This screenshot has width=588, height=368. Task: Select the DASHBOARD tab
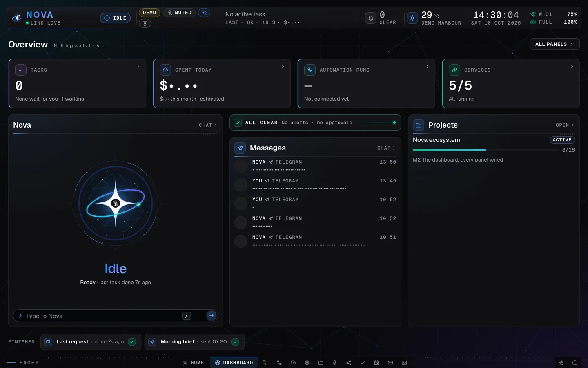point(234,363)
